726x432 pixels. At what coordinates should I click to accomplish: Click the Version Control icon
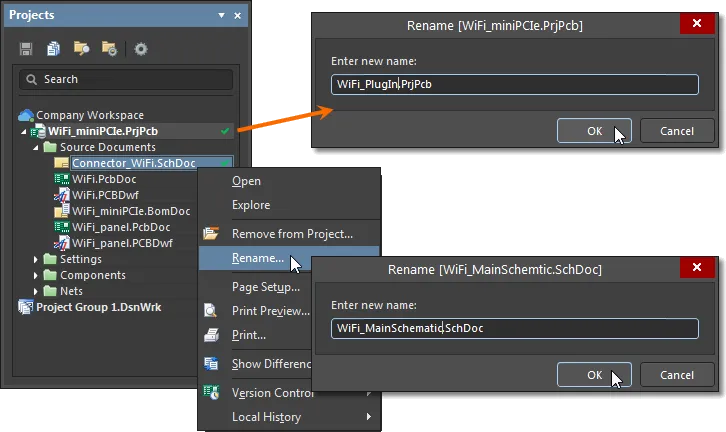(x=211, y=393)
